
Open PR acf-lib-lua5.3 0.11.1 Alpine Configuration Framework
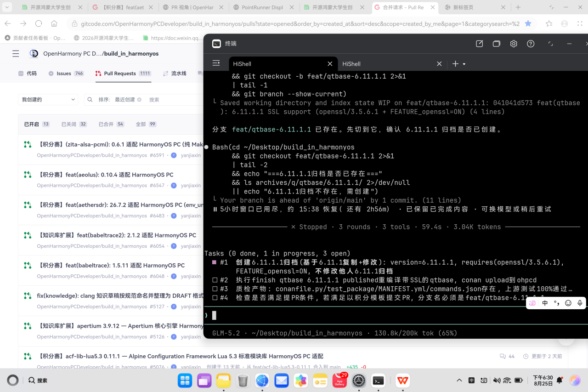pyautogui.click(x=180, y=356)
